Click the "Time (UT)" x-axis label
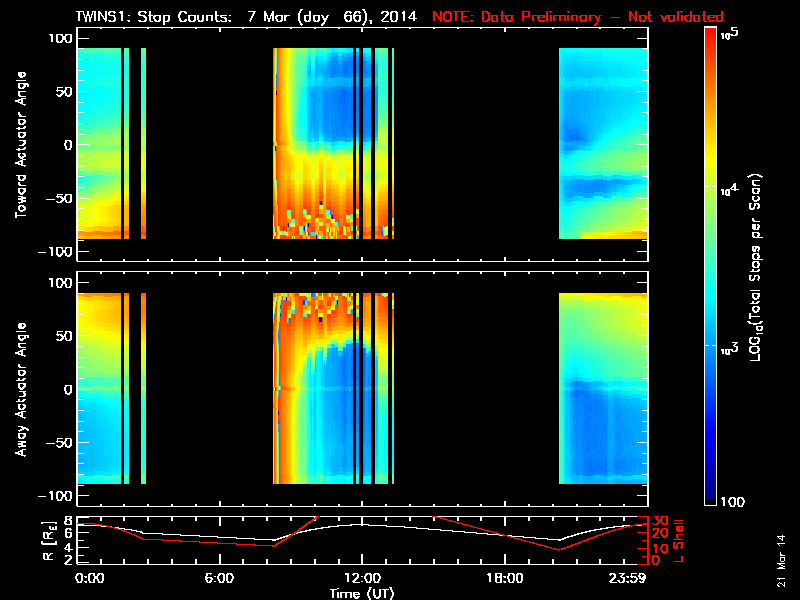 click(x=362, y=593)
